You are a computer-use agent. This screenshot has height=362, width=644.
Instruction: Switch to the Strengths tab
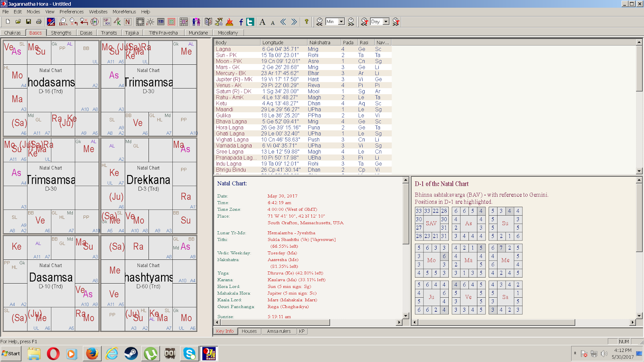point(61,33)
